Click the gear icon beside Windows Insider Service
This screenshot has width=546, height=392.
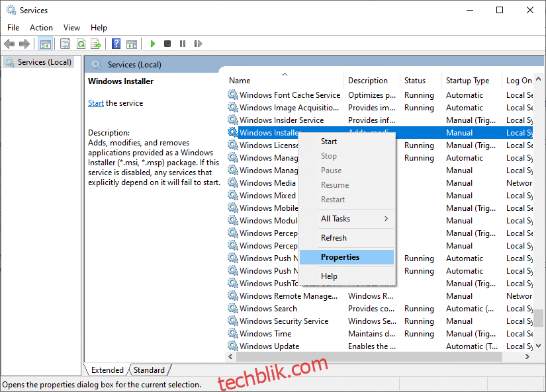tap(232, 120)
